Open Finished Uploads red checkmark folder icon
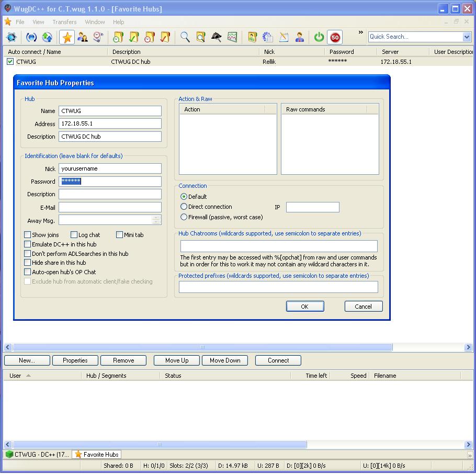 [x=165, y=37]
